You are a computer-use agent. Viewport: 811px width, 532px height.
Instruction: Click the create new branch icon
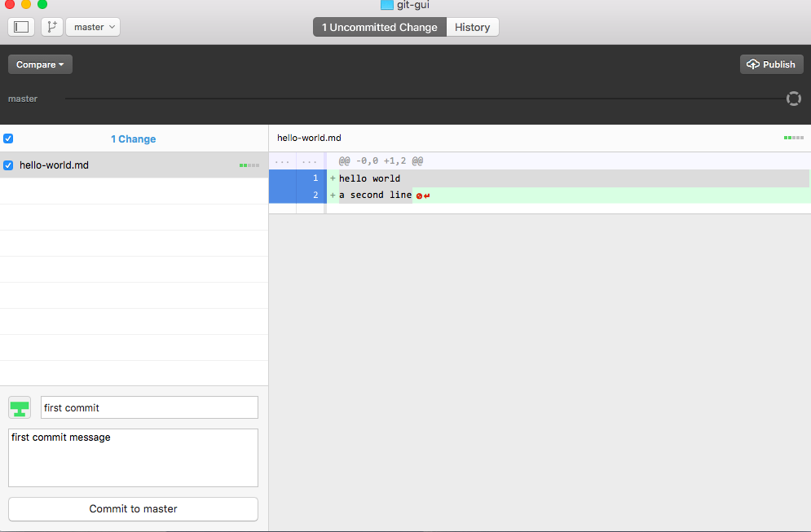coord(51,27)
